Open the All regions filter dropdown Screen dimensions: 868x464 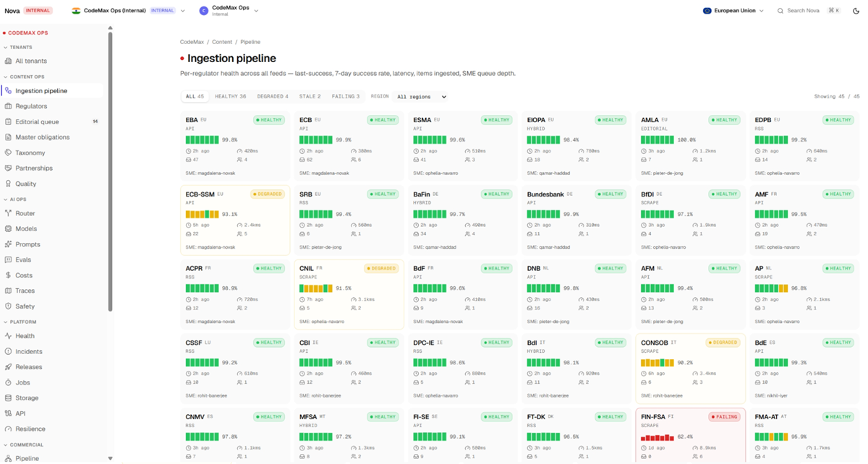click(x=421, y=96)
